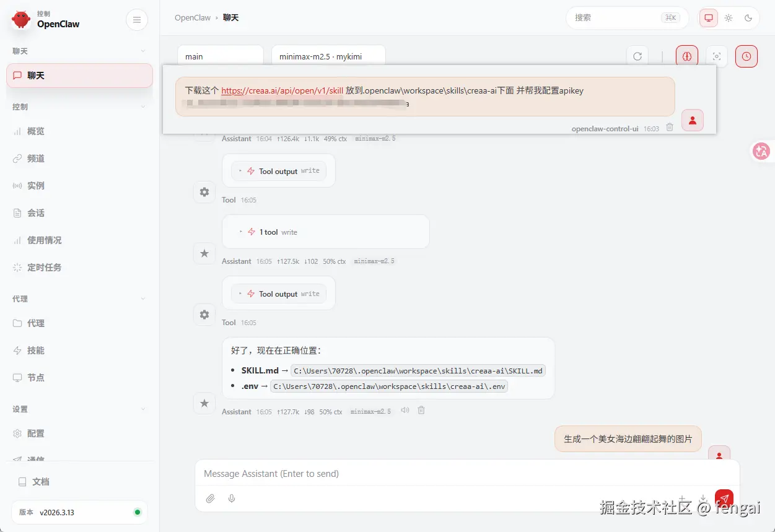Delete the 16:05 assistant message via trash icon
Screen dimensions: 775x532
pos(421,410)
